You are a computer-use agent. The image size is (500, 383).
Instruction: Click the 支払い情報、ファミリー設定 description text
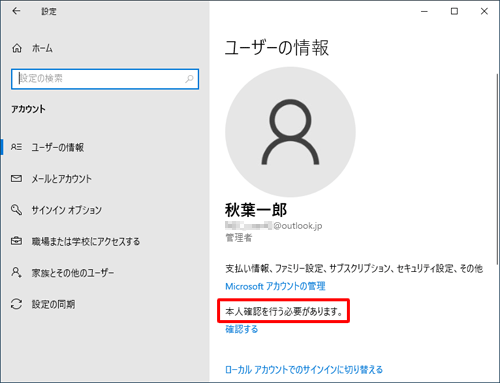pos(354,268)
